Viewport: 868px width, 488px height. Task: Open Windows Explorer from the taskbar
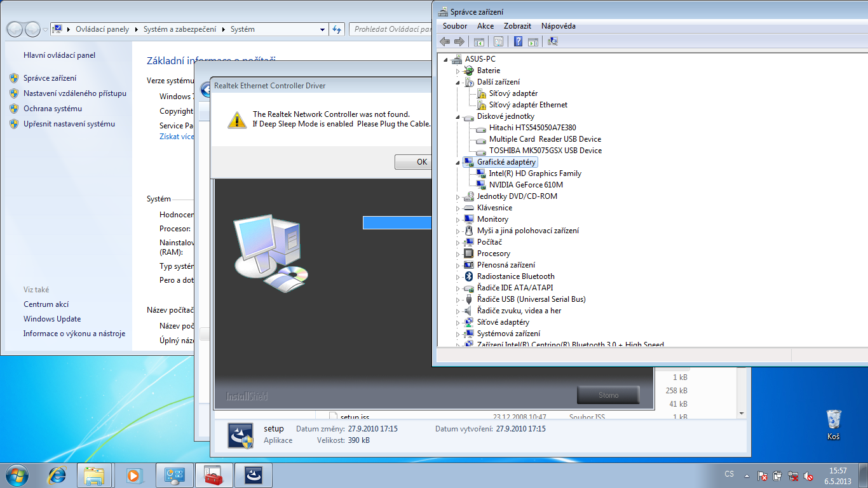pyautogui.click(x=94, y=475)
